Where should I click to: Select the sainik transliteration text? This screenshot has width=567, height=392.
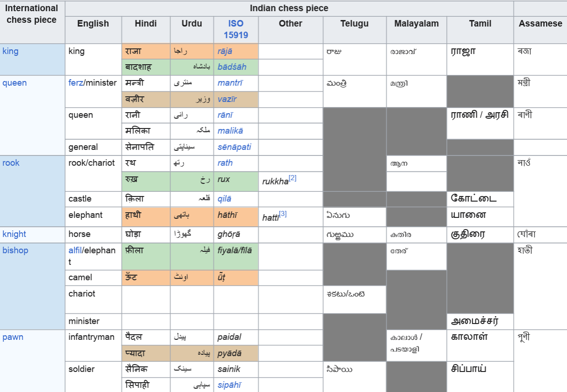click(229, 369)
